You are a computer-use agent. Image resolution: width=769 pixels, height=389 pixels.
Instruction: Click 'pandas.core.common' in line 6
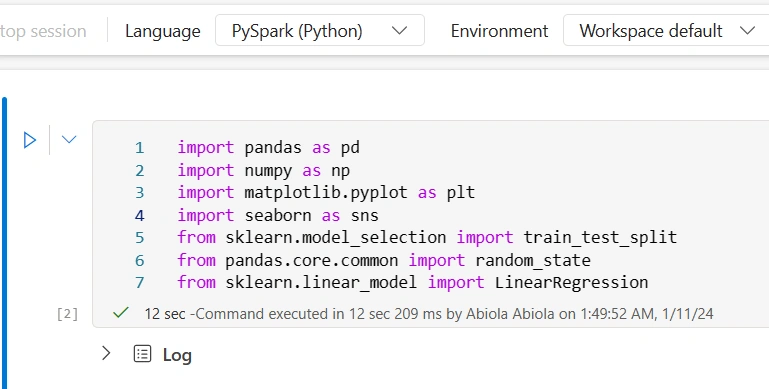tap(311, 260)
